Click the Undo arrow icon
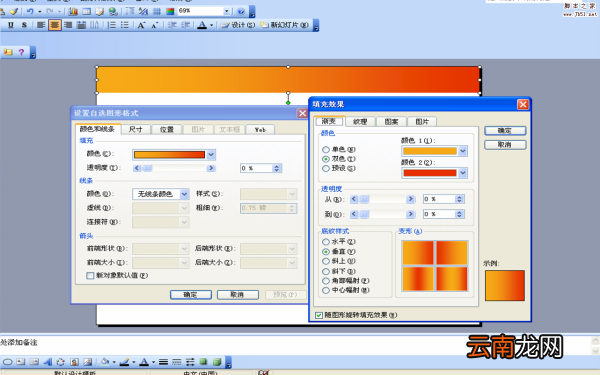Viewport: 600px width, 375px height. coord(30,11)
